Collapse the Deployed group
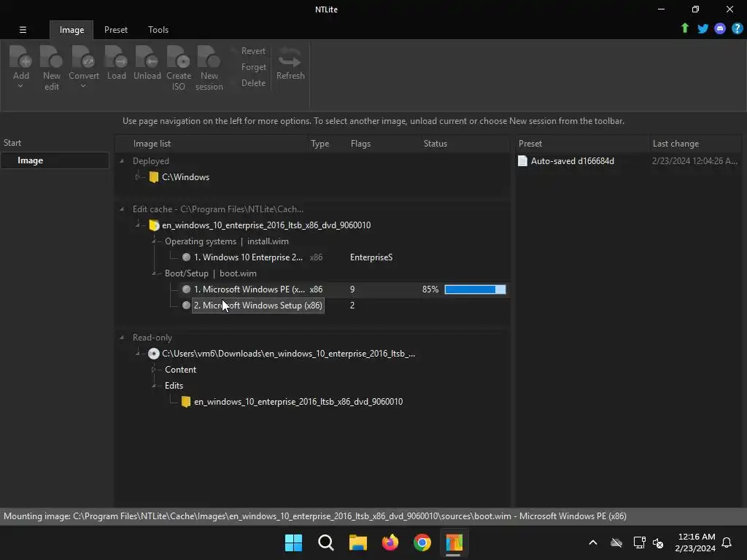747x560 pixels. (x=122, y=161)
